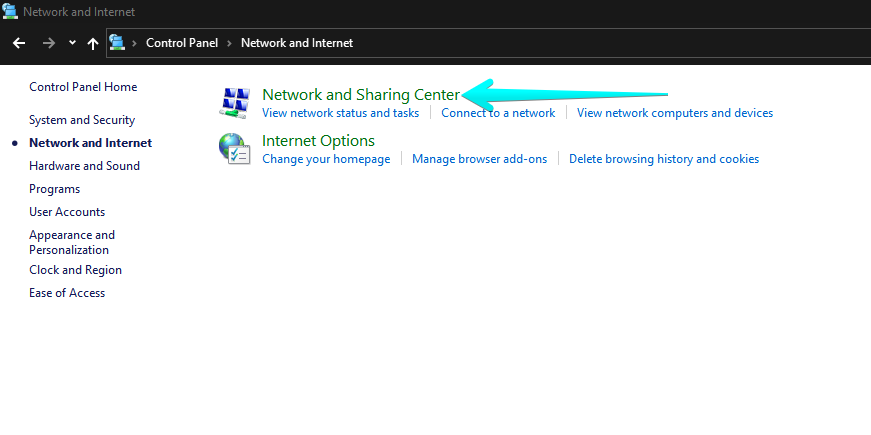
Task: Click the back arrow navigation button
Action: point(18,43)
